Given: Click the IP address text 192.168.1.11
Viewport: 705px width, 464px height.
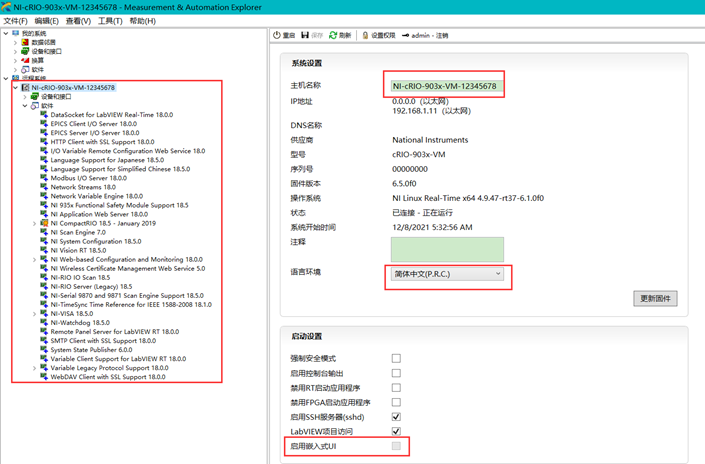Looking at the screenshot, I should pyautogui.click(x=415, y=111).
